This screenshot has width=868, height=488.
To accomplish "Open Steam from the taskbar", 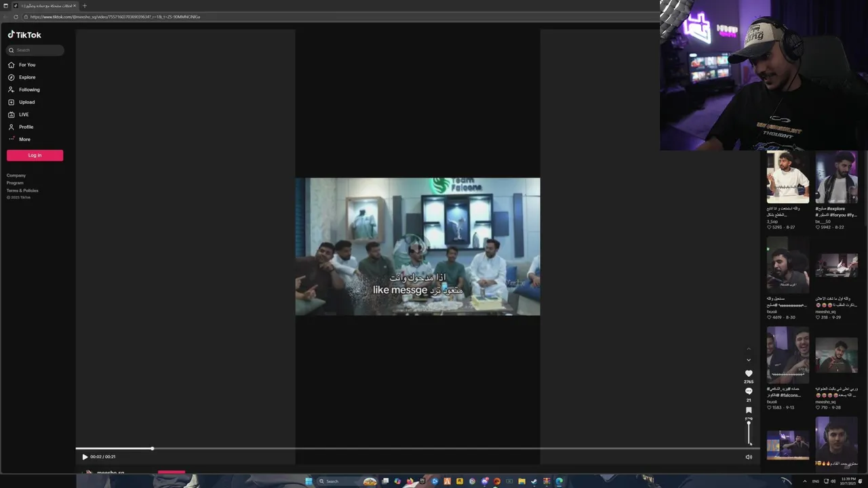I will (x=534, y=481).
